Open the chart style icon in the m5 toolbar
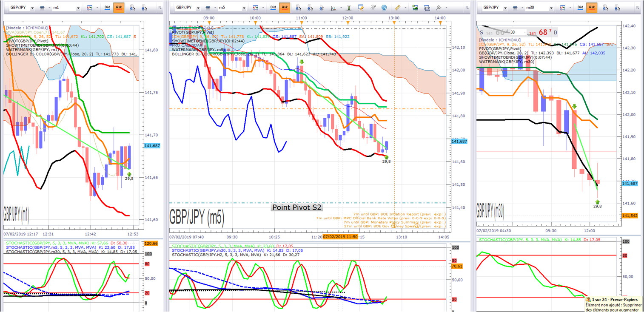Screen dimensions: 644x312 click(x=255, y=8)
